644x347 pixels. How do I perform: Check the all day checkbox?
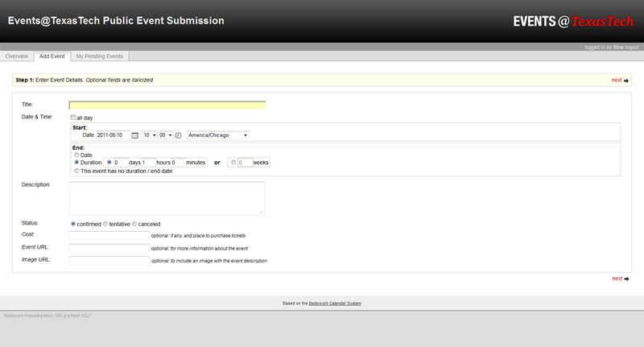(72, 118)
